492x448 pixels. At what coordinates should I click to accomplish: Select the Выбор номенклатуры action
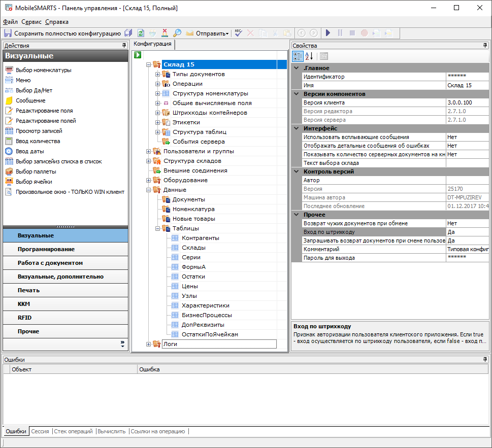(44, 70)
